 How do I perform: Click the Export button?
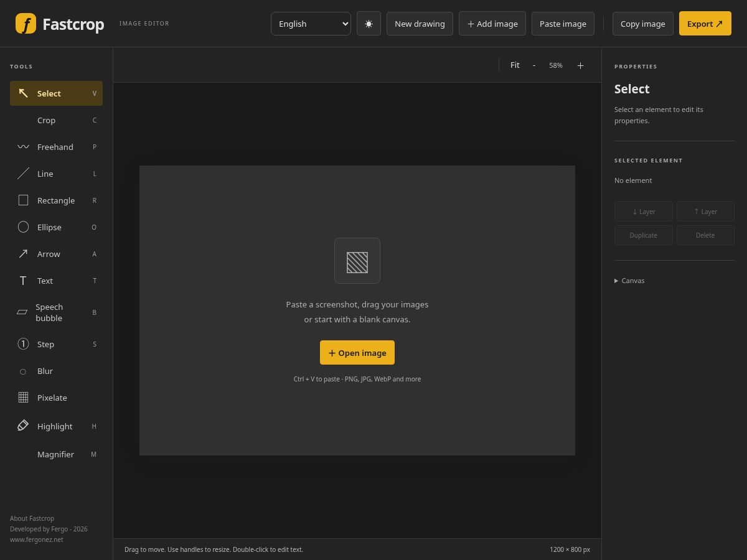point(705,24)
